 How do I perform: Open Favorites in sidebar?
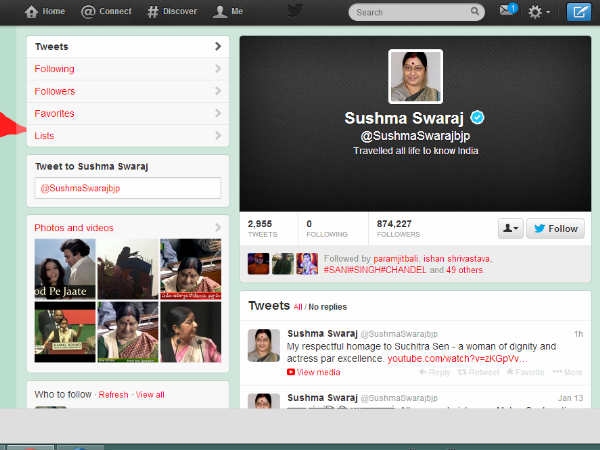(128, 113)
